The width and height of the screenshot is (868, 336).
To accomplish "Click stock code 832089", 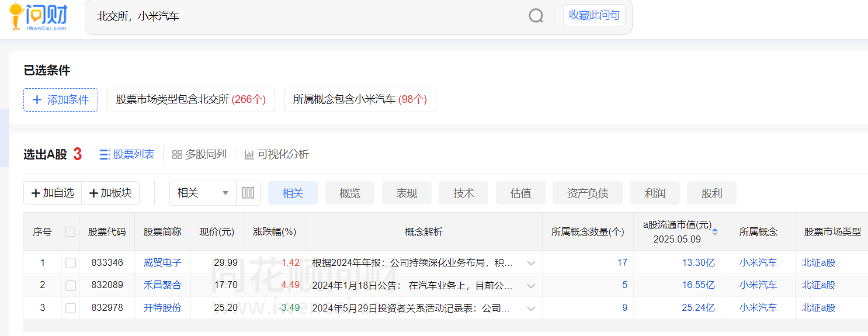I will coord(107,285).
